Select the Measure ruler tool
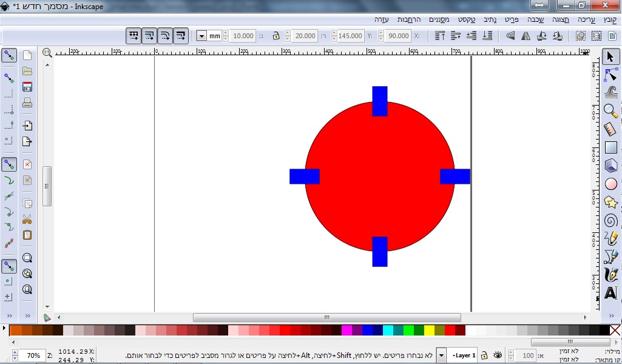Image resolution: width=622 pixels, height=364 pixels. pyautogui.click(x=611, y=129)
